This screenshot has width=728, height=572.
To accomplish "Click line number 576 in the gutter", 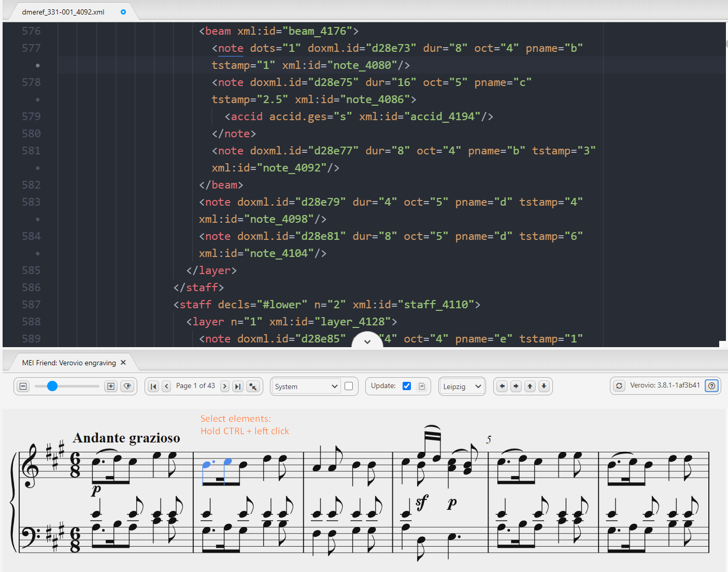I will pos(31,31).
